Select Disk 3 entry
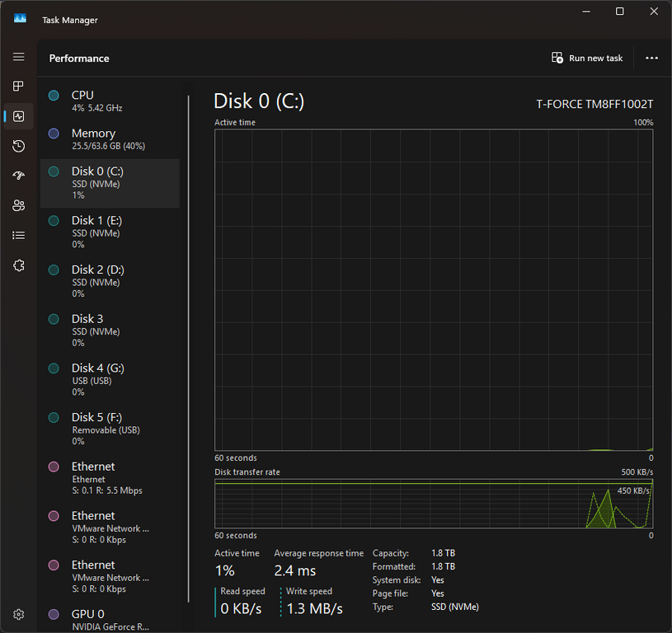This screenshot has height=633, width=672. point(110,331)
